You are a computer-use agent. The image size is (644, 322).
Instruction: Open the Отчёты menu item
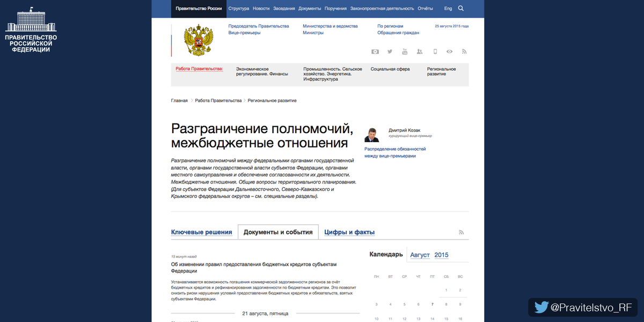pos(425,9)
